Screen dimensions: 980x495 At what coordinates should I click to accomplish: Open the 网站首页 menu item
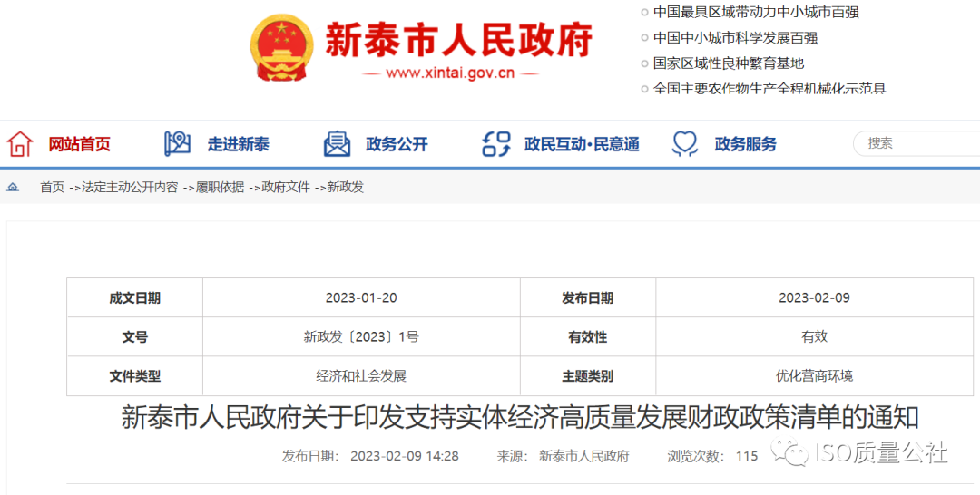click(79, 145)
